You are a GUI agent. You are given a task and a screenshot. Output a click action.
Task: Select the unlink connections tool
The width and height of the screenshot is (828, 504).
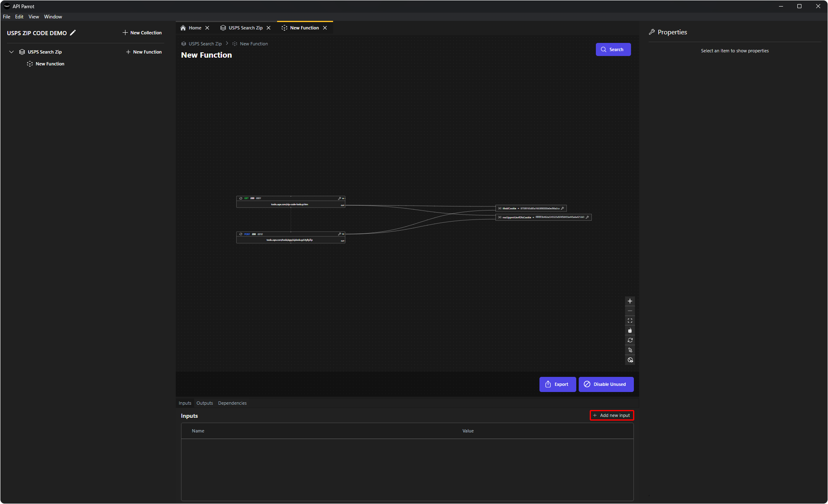[630, 350]
